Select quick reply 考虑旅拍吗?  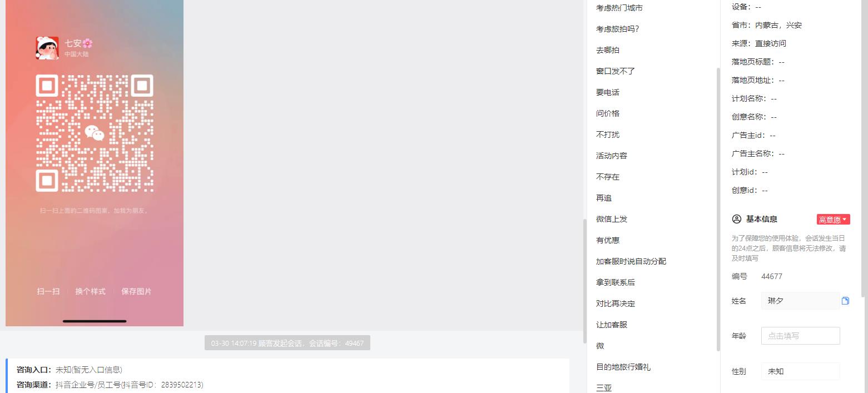pyautogui.click(x=618, y=29)
